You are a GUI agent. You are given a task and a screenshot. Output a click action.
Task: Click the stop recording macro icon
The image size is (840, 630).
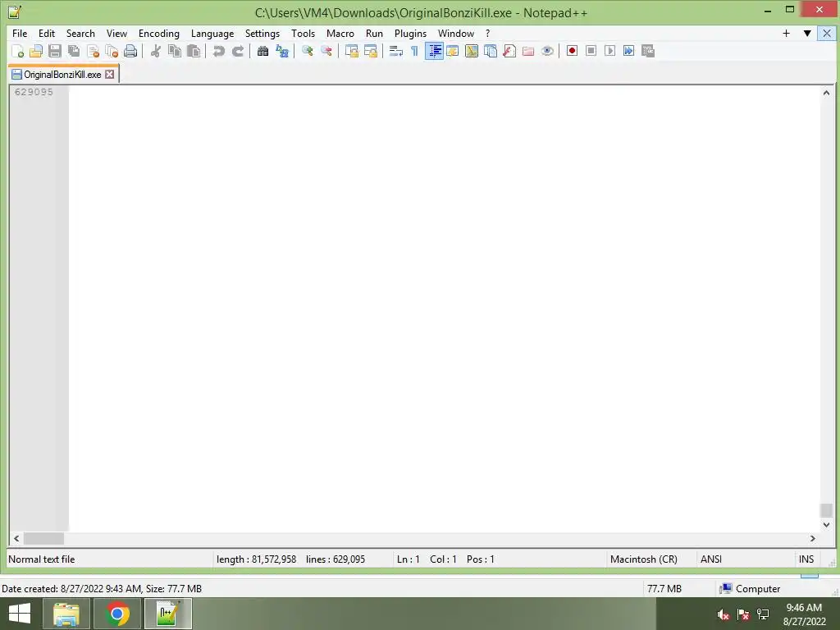coord(591,51)
